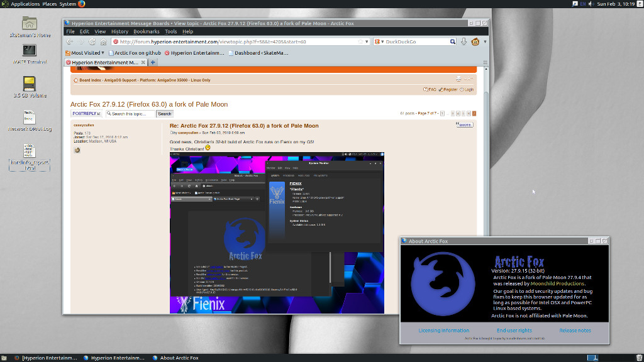Launch Firefox from the top panel icon
The height and width of the screenshot is (362, 644).
pyautogui.click(x=81, y=4)
